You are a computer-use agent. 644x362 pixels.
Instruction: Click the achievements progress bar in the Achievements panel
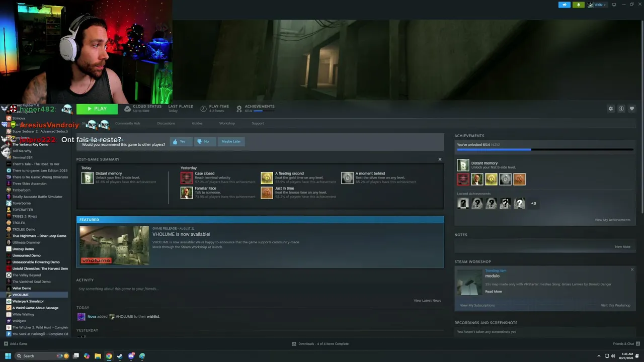[x=545, y=149]
